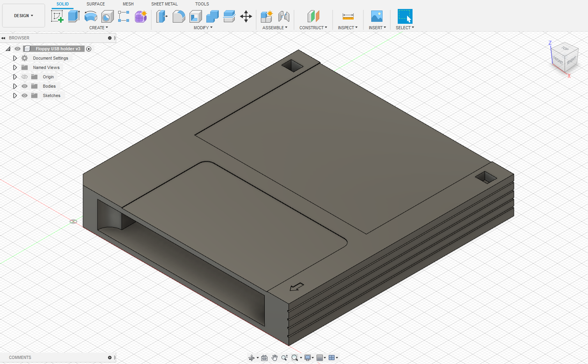Select the Named Views folder label
This screenshot has height=364, width=588.
46,67
